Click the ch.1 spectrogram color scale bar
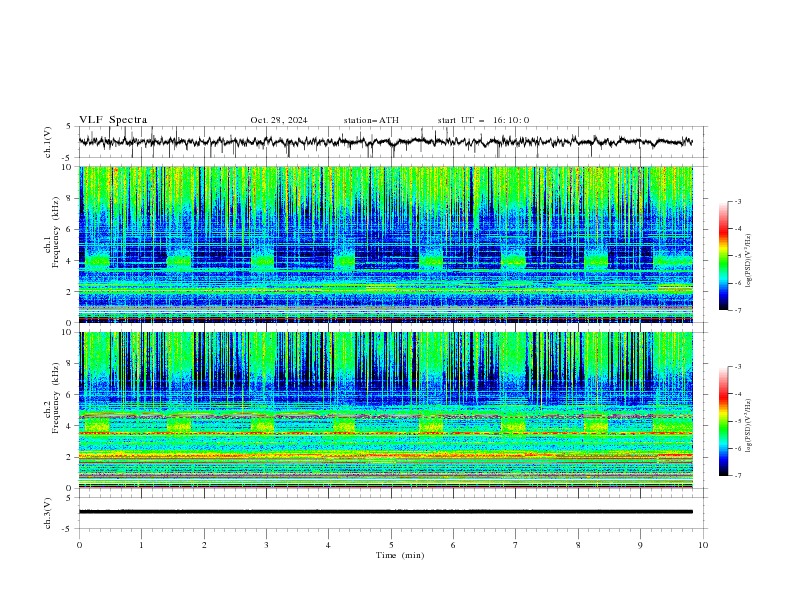This screenshot has height=612, width=792. click(x=723, y=256)
